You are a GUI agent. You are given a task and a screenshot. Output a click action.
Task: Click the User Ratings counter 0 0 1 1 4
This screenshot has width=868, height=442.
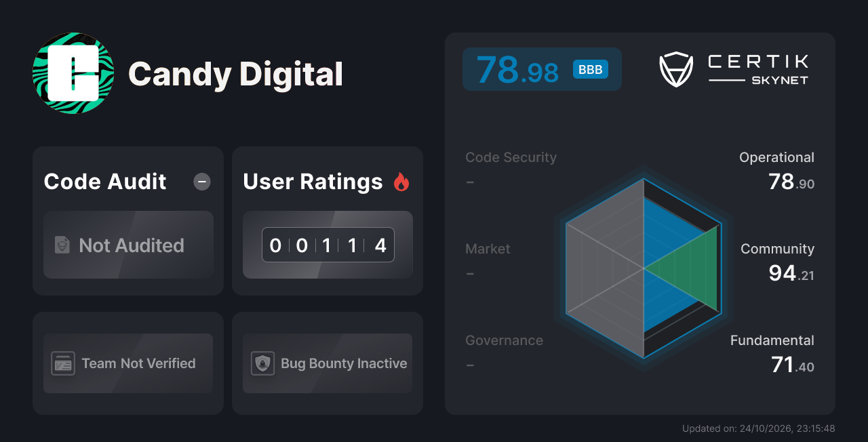[x=328, y=245]
